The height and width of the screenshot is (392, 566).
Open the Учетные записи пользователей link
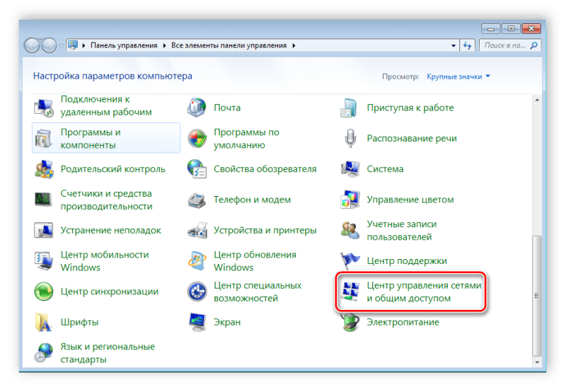401,230
